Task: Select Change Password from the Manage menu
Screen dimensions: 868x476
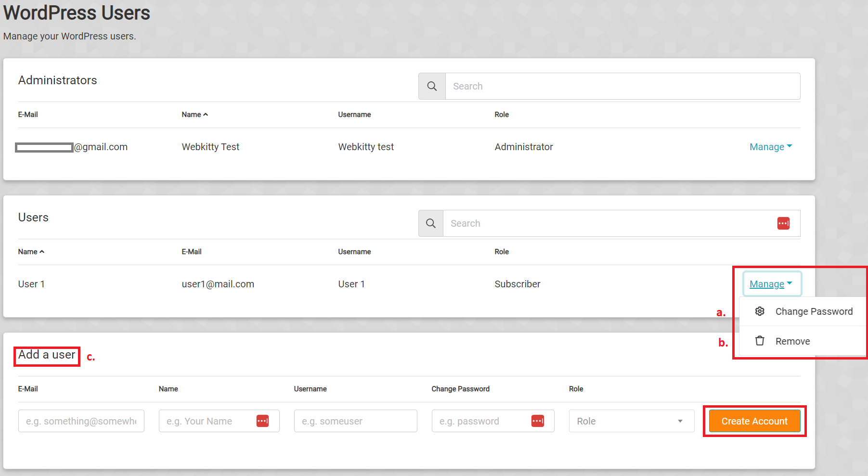Action: 803,311
